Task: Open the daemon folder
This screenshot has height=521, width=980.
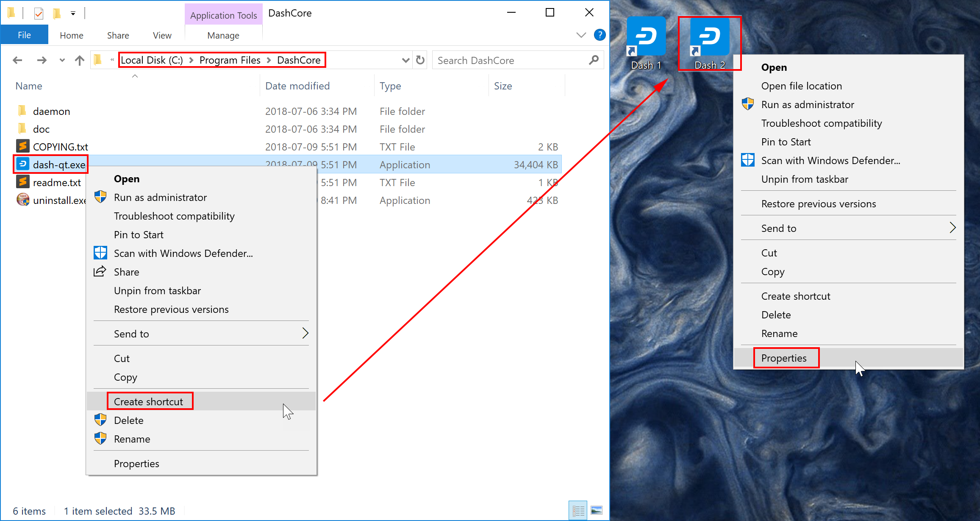Action: point(51,111)
